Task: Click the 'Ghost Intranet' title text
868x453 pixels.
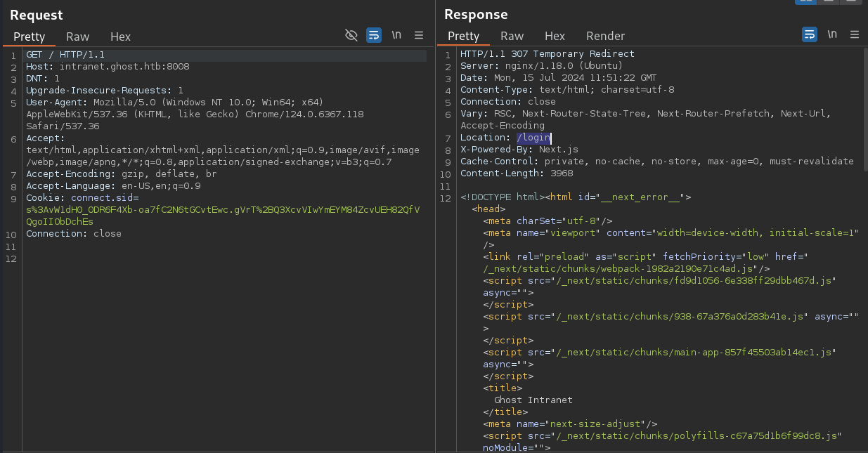Action: tap(533, 400)
